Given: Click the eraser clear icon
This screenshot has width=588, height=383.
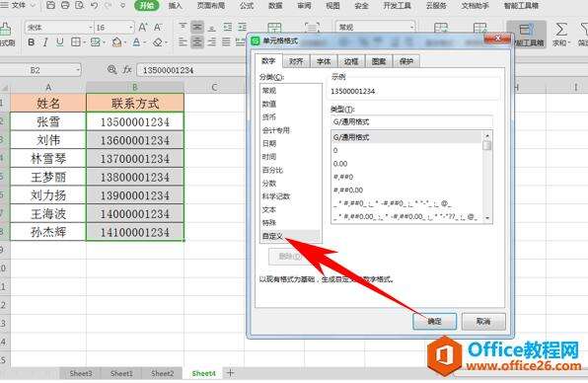Looking at the screenshot, I should pos(158,42).
